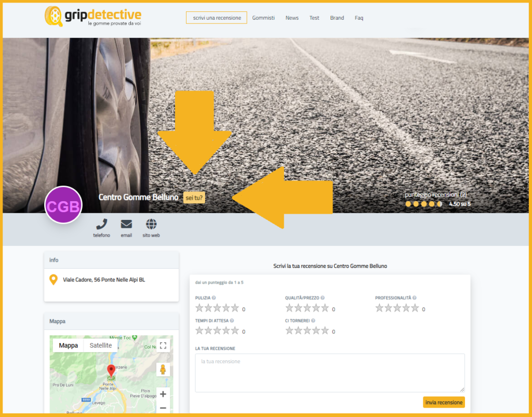This screenshot has width=532, height=417.
Task: Switch the map to Satellite view
Action: pyautogui.click(x=100, y=345)
